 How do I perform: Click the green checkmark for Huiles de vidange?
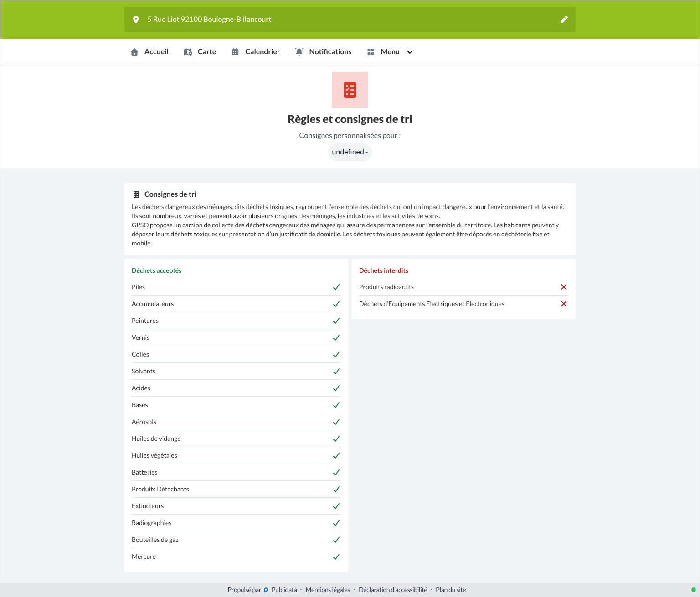pos(336,439)
